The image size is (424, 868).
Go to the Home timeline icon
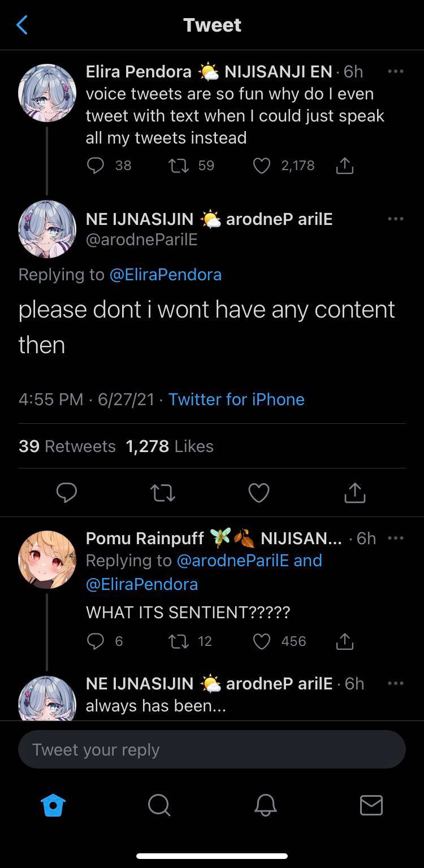pos(53,805)
